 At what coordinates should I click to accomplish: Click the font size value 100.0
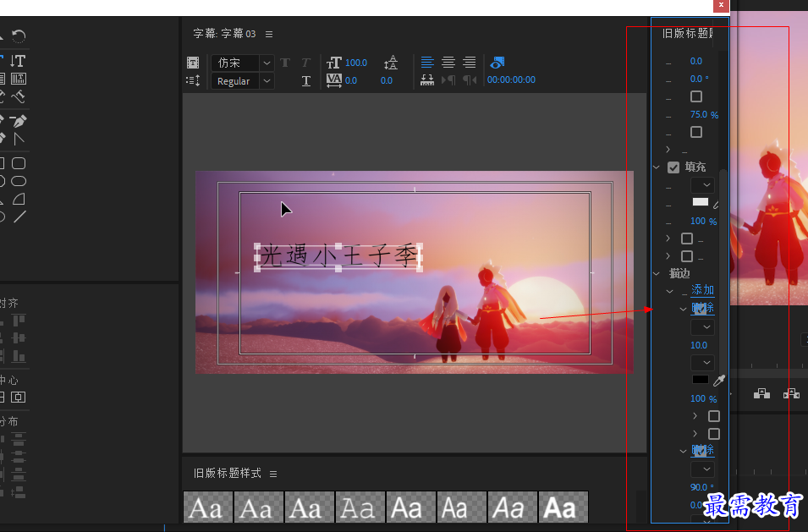click(356, 63)
